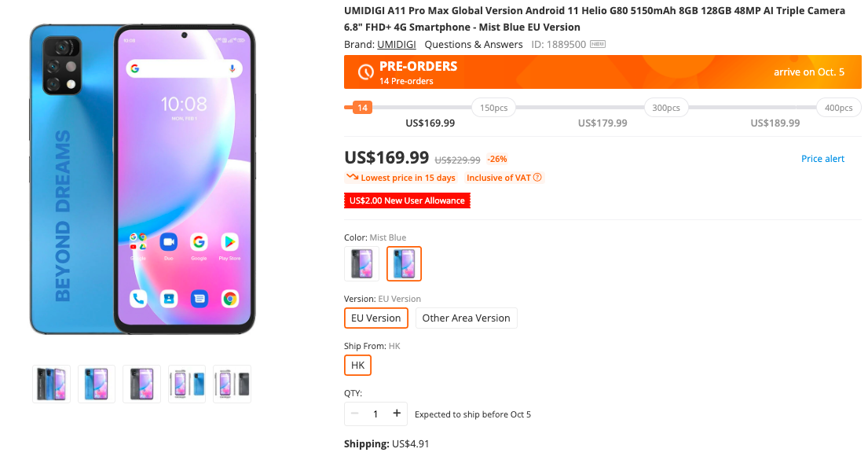Image resolution: width=868 pixels, height=456 pixels.
Task: View the third product thumbnail
Action: 141,384
